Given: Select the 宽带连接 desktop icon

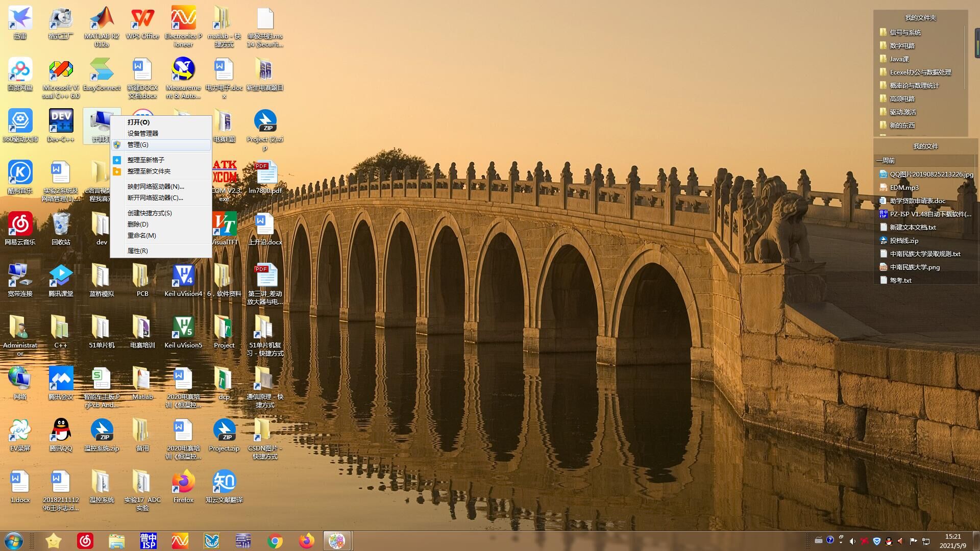Looking at the screenshot, I should point(20,281).
